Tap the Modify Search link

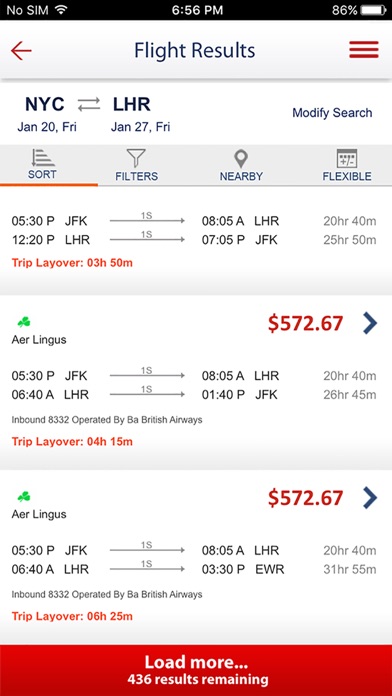pyautogui.click(x=332, y=113)
